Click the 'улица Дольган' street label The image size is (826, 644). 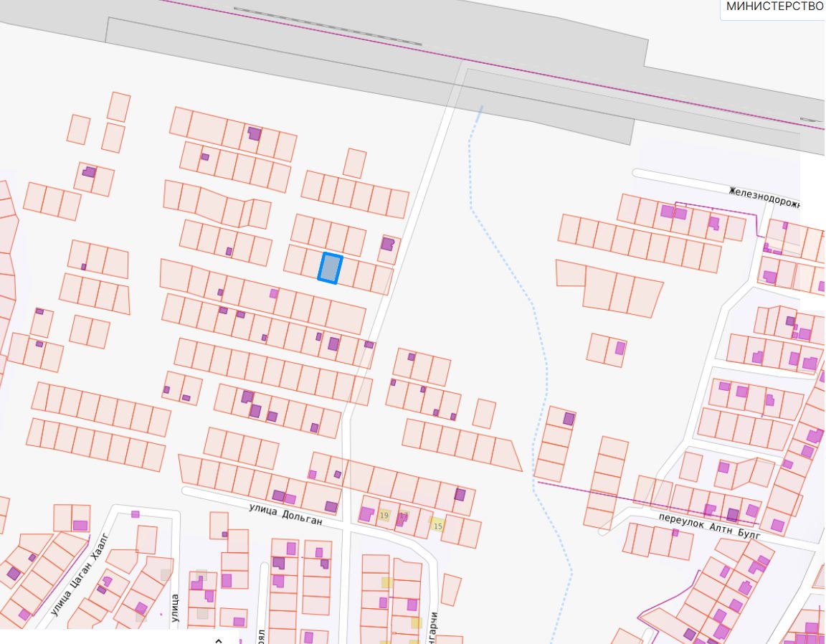[x=285, y=513]
